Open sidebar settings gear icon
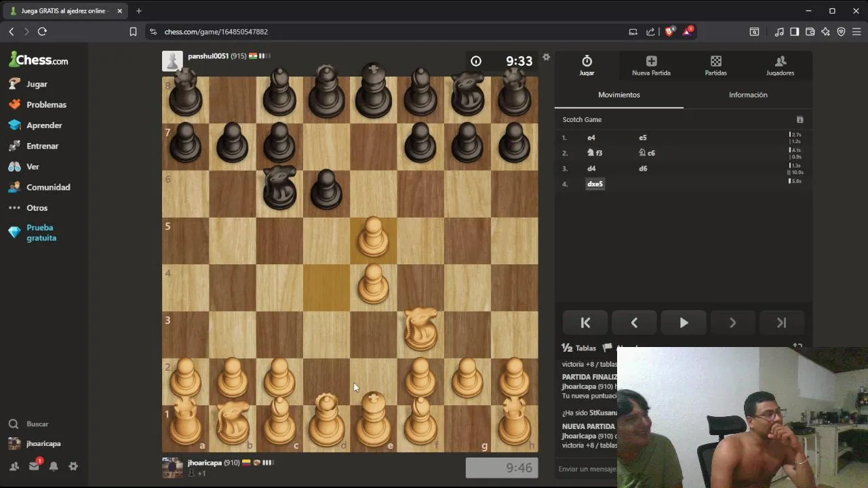The image size is (868, 488). click(x=73, y=466)
